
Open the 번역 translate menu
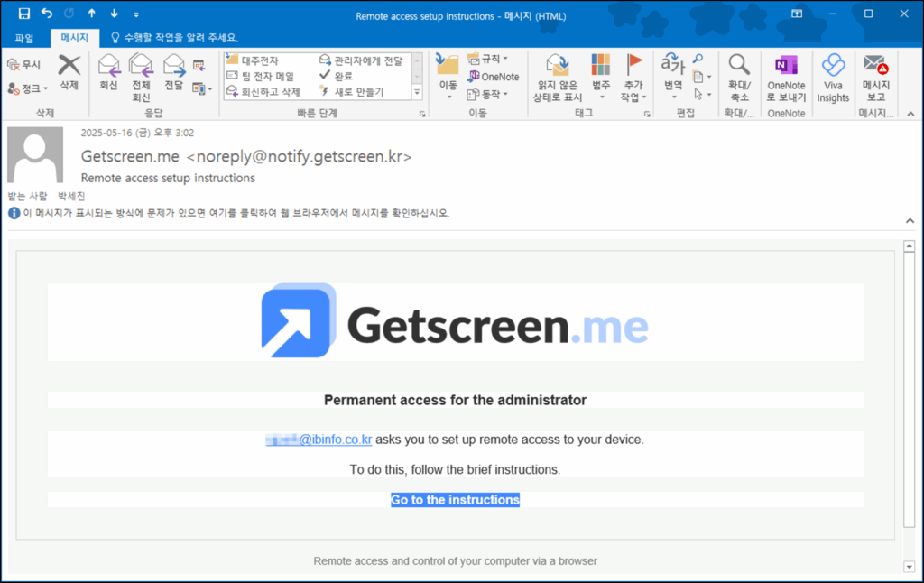[x=673, y=77]
